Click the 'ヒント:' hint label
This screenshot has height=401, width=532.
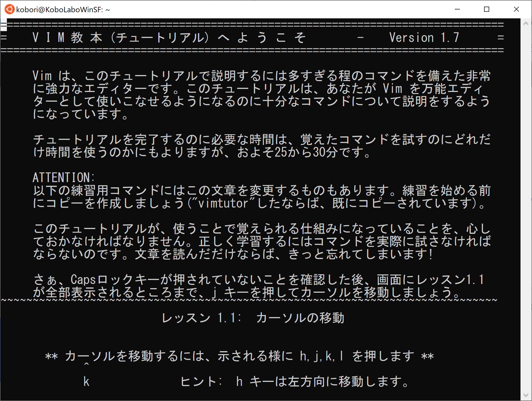201,382
